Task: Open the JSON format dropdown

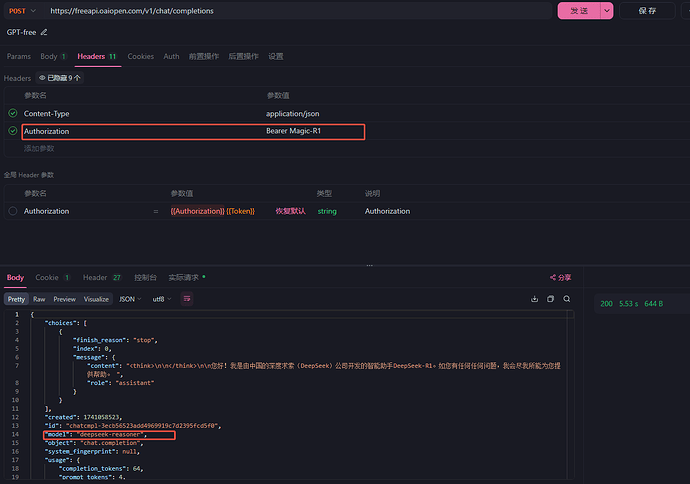Action: [x=130, y=299]
